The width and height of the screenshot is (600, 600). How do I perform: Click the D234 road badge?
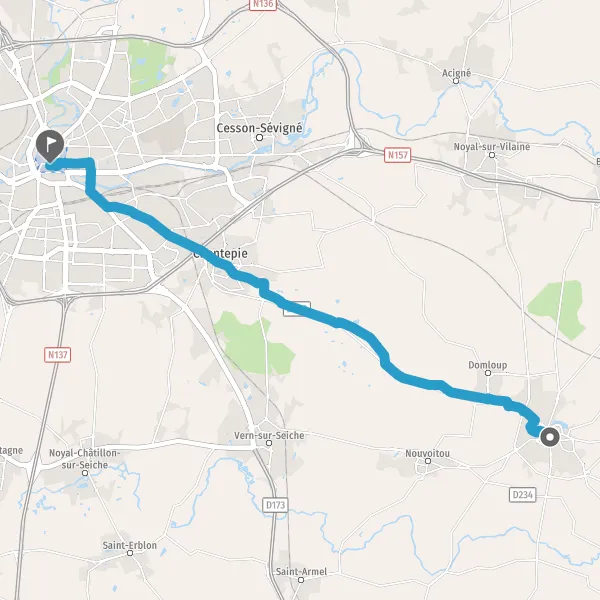[523, 494]
